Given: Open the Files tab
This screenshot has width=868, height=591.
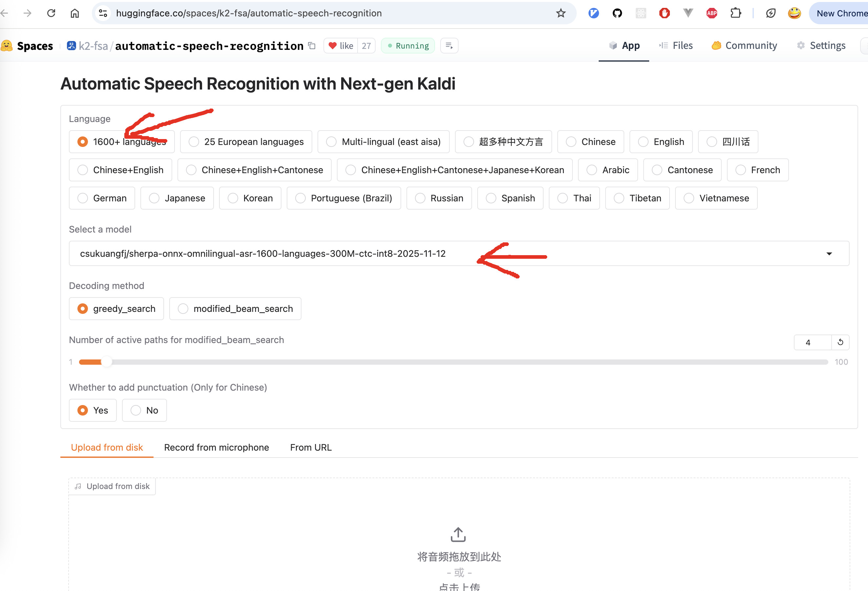Looking at the screenshot, I should [676, 46].
